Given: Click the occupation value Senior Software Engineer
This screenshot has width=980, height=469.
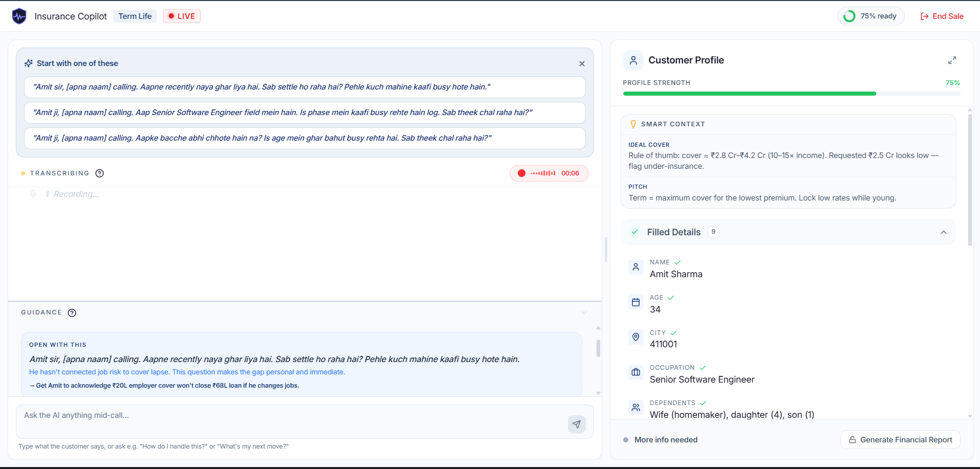Looking at the screenshot, I should [702, 379].
